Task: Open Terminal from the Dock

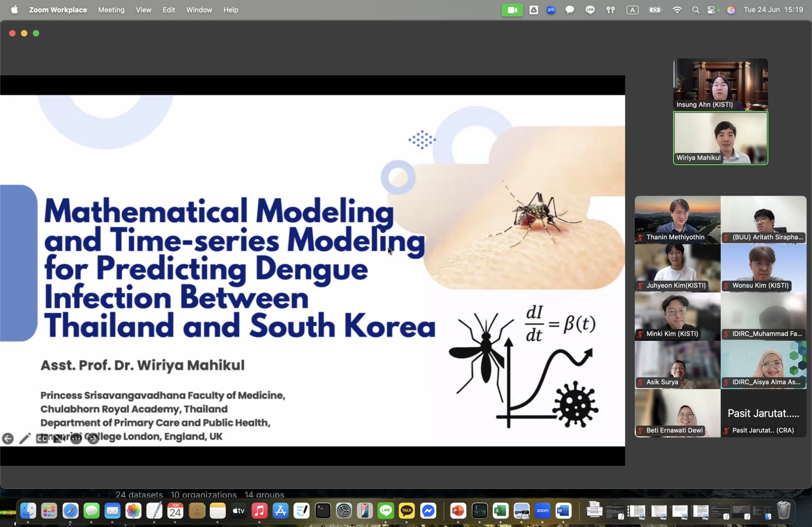Action: [x=323, y=511]
